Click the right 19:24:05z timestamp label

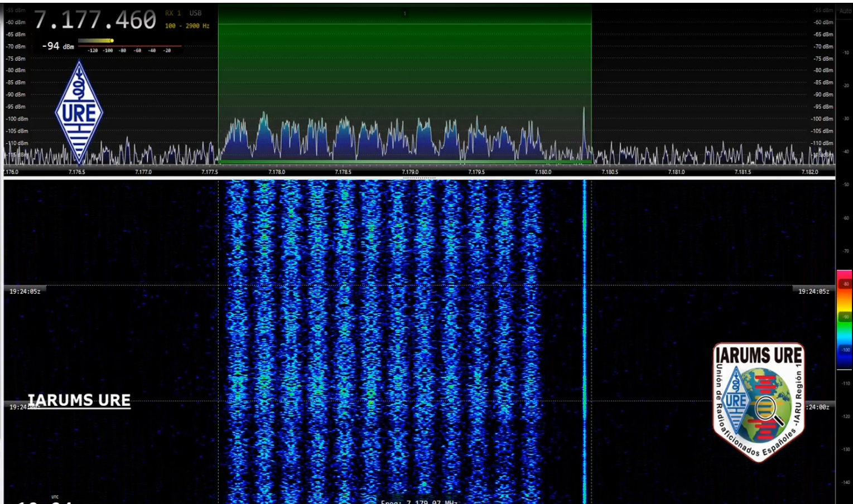pos(813,292)
